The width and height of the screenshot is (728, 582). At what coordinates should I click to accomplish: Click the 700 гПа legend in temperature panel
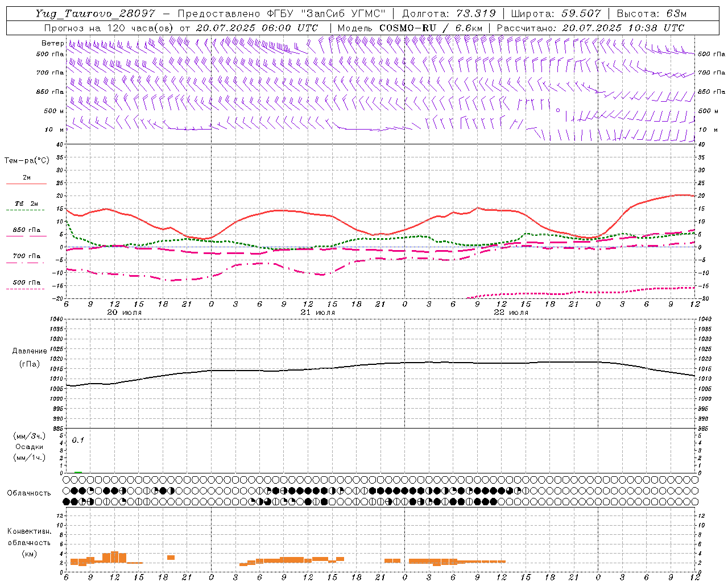tap(26, 256)
